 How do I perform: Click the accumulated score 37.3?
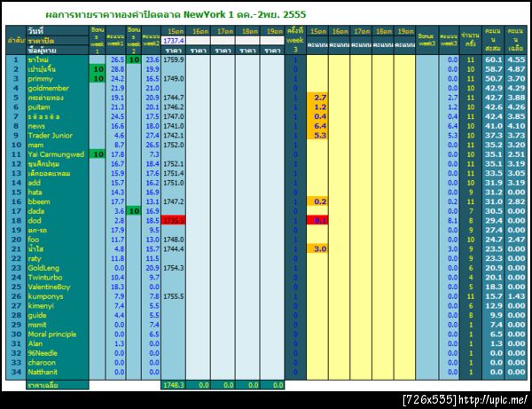[493, 136]
